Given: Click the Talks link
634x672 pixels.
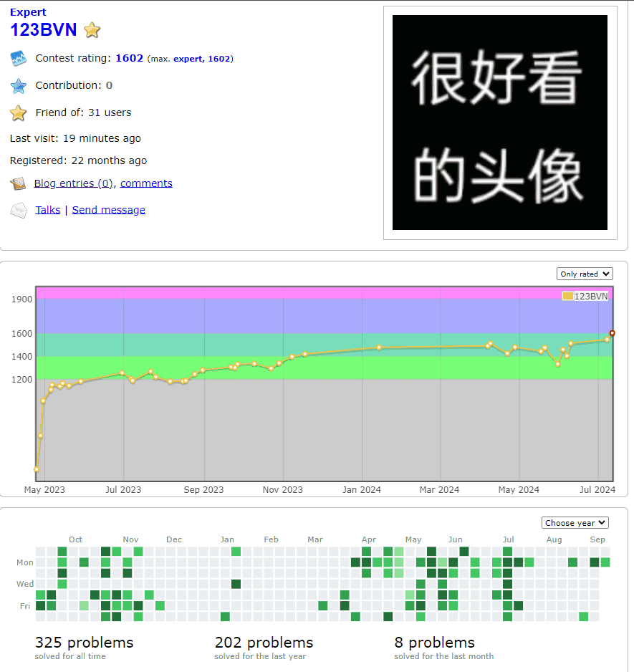Looking at the screenshot, I should [47, 209].
